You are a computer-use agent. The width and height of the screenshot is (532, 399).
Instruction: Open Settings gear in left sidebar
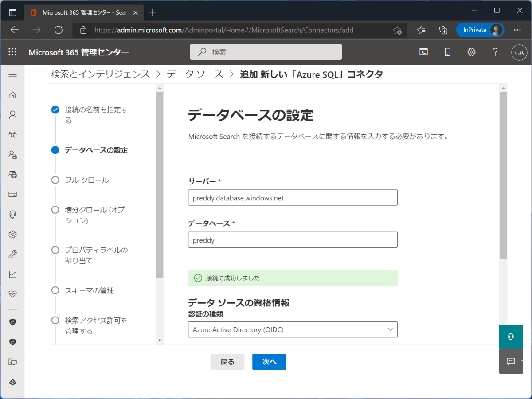pos(12,234)
